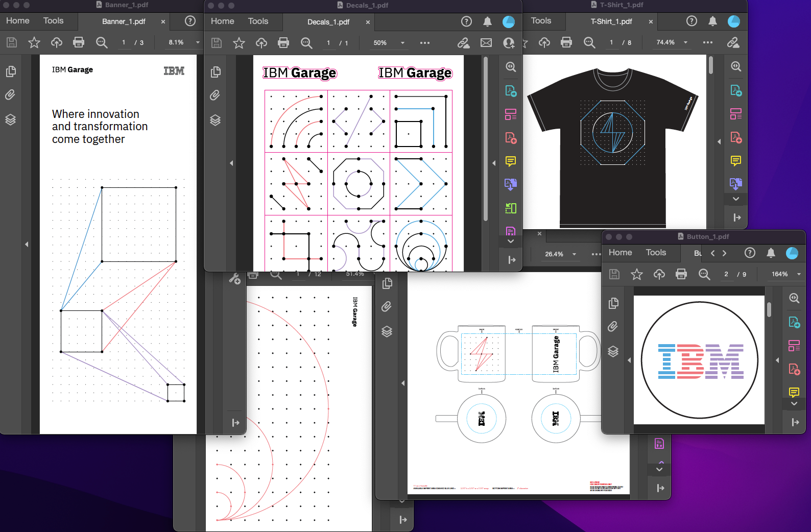811x532 pixels.
Task: Open Export PDF tool in Button pane
Action: pyautogui.click(x=794, y=322)
